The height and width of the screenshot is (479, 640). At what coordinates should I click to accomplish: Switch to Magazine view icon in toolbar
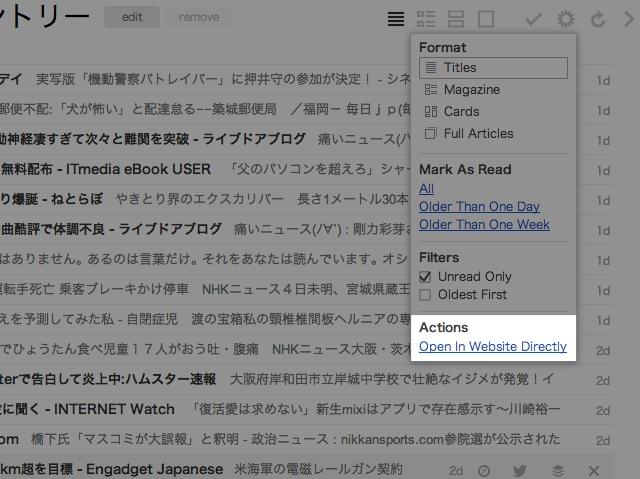pyautogui.click(x=426, y=19)
